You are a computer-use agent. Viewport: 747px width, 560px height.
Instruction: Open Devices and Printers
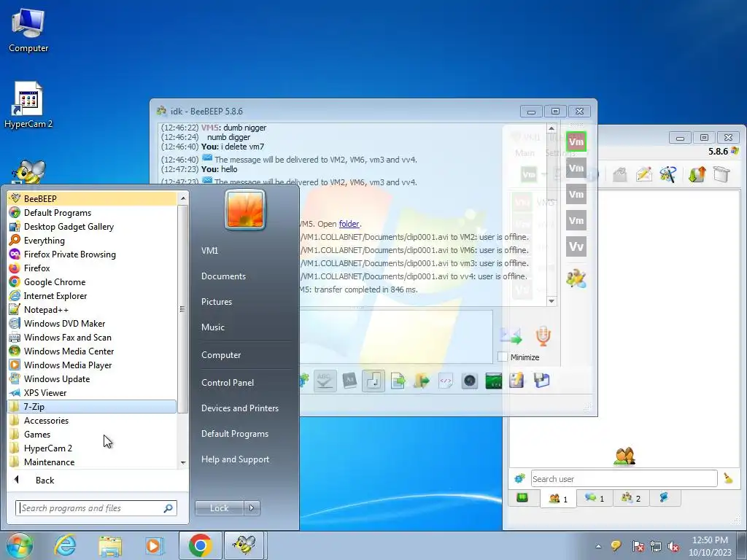239,408
